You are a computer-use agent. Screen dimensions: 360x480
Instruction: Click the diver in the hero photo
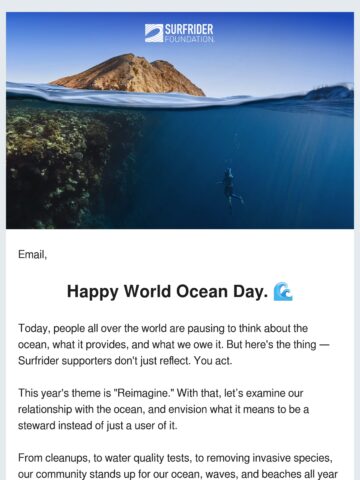coord(230,188)
